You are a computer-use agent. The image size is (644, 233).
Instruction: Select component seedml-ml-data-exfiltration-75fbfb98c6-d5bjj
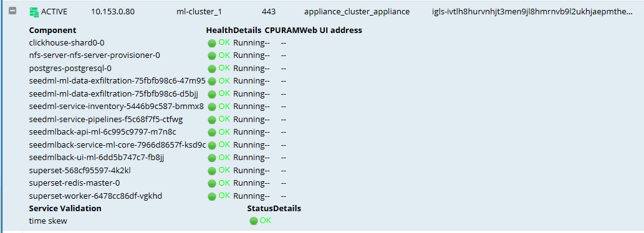(x=113, y=94)
